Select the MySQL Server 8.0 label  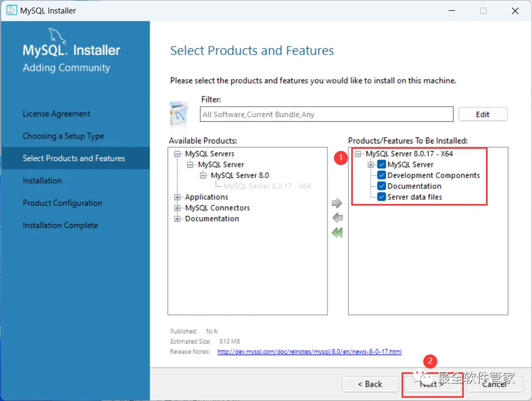point(240,175)
